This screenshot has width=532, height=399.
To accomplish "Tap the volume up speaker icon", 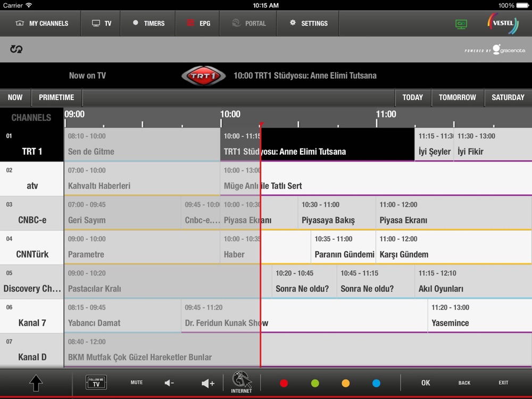I will pyautogui.click(x=208, y=384).
